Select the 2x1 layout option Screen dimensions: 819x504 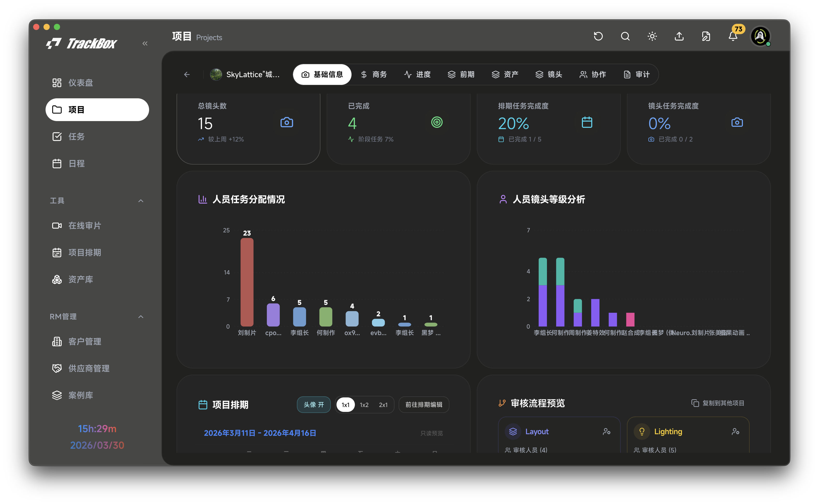(x=383, y=405)
